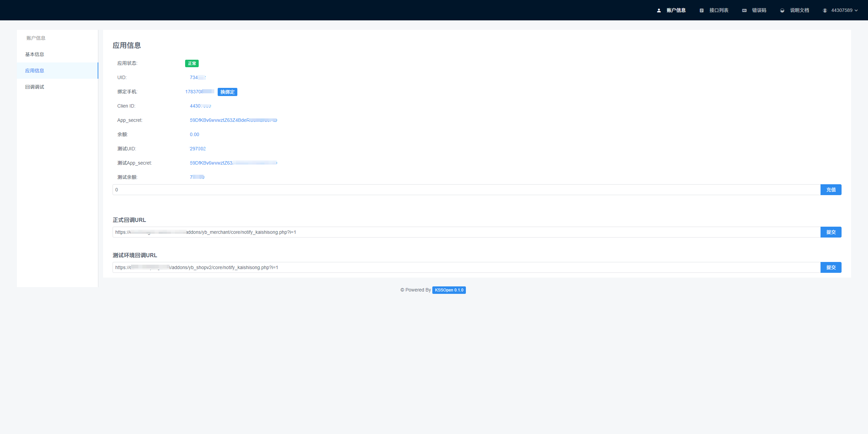Switch to 回调调试 in the sidebar
Viewport: 868px width, 434px height.
(x=35, y=87)
